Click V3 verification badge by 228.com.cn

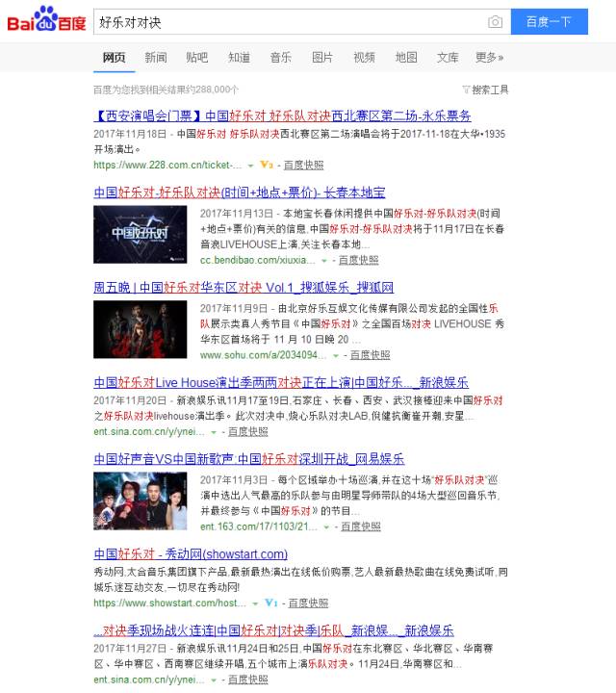(267, 165)
